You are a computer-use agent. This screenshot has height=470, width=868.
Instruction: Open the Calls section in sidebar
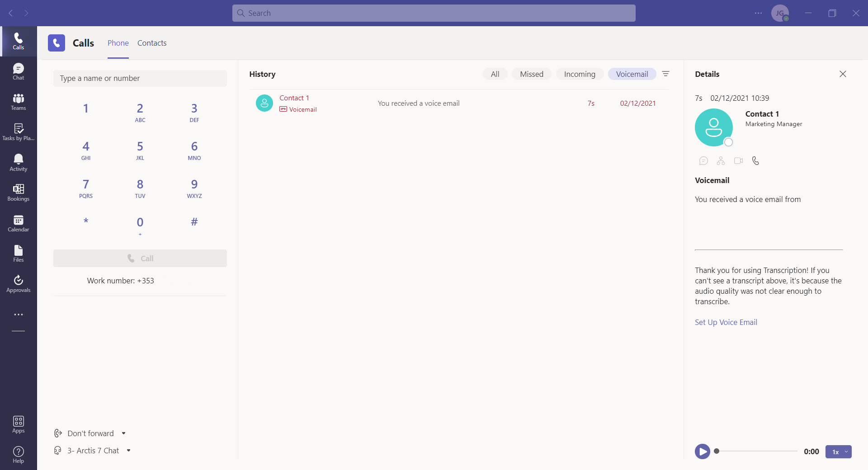[x=19, y=41]
